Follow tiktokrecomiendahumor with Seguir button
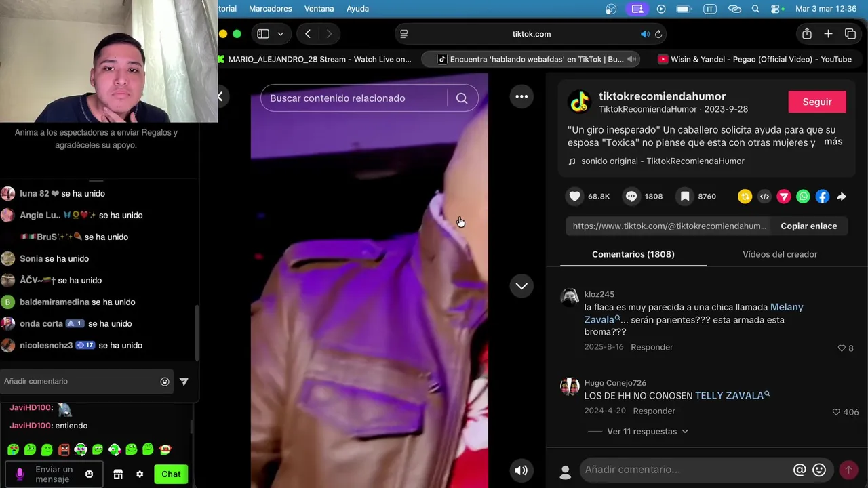Screen dimensions: 868x488 tap(816, 102)
